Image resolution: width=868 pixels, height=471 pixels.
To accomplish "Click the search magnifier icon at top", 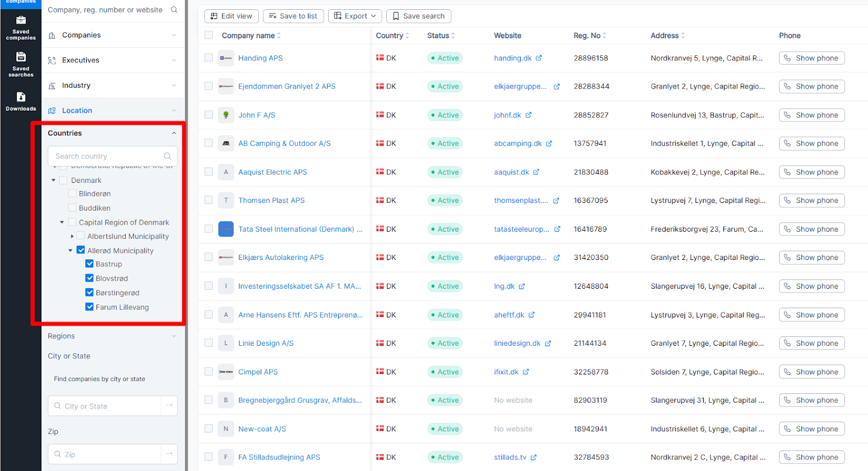I will coord(174,10).
